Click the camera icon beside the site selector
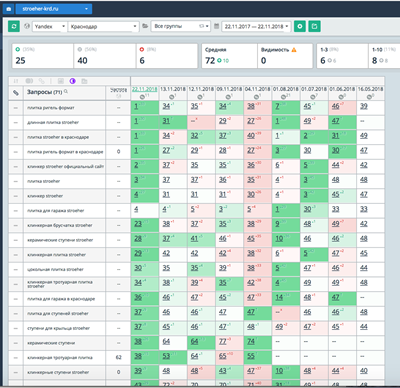 click(8, 9)
